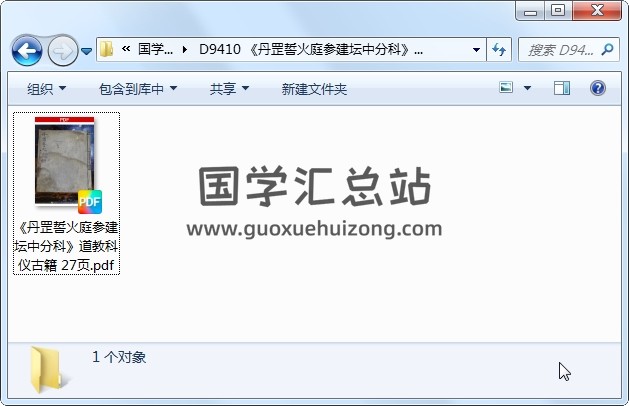Select the 丹罡誓火庭参建坛中分科 PDF file
The image size is (629, 406).
(66, 194)
